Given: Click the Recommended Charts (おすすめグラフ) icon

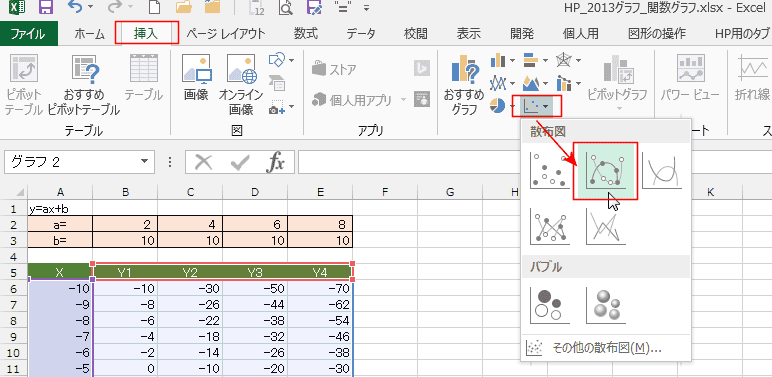Looking at the screenshot, I should [x=464, y=85].
